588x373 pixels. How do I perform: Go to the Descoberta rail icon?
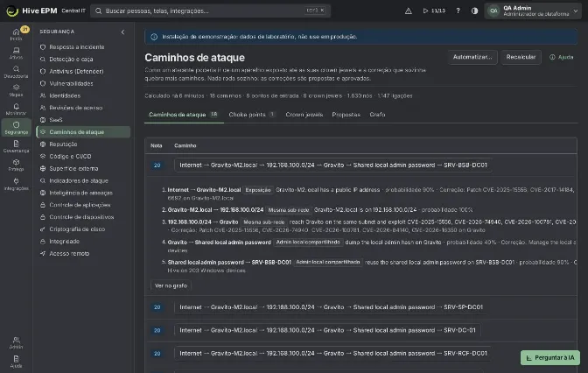(x=16, y=72)
